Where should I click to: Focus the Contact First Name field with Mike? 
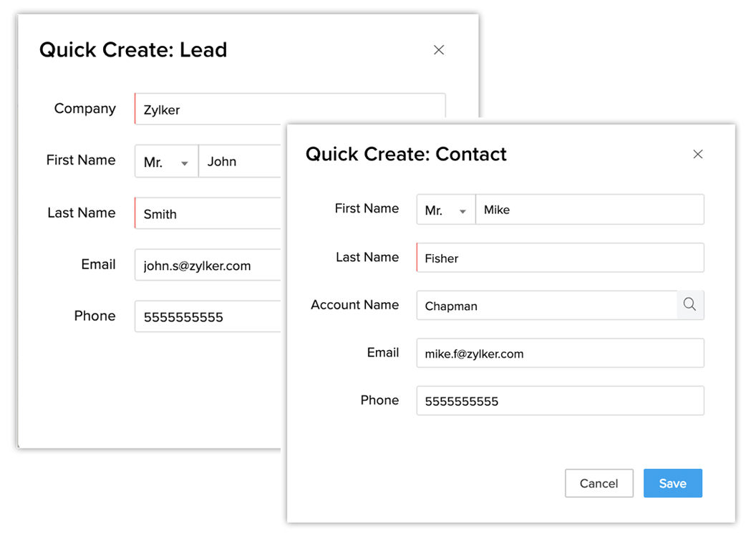588,210
